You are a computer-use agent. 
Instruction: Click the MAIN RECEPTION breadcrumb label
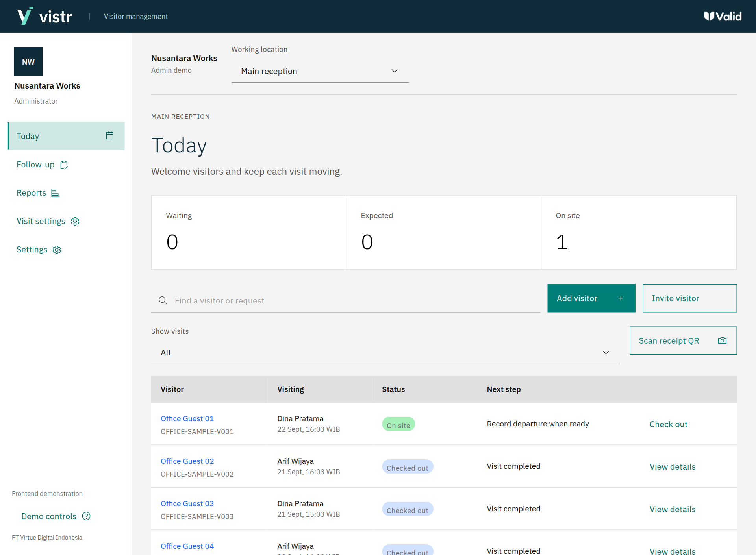(180, 117)
